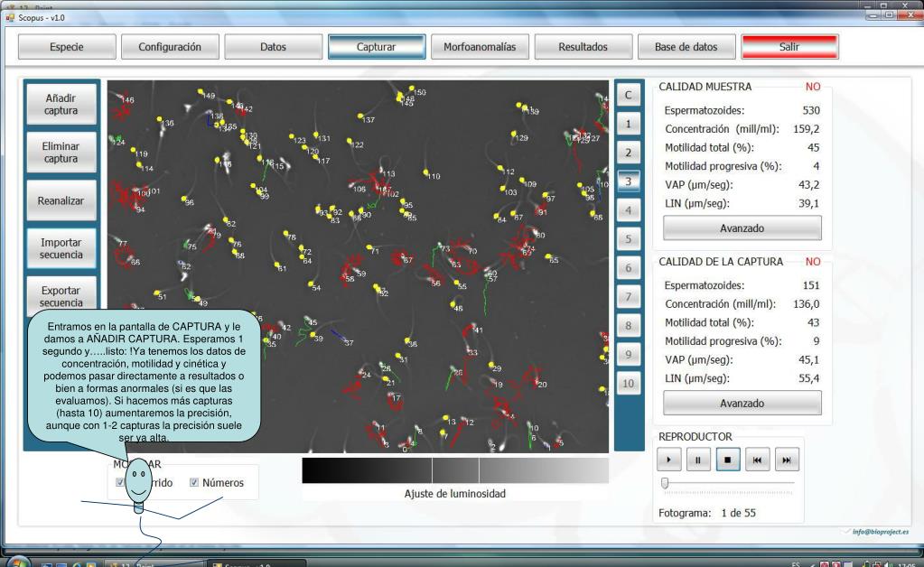Click the sample VAP value 43,2
Screen dimensions: 924x567
[x=808, y=185]
